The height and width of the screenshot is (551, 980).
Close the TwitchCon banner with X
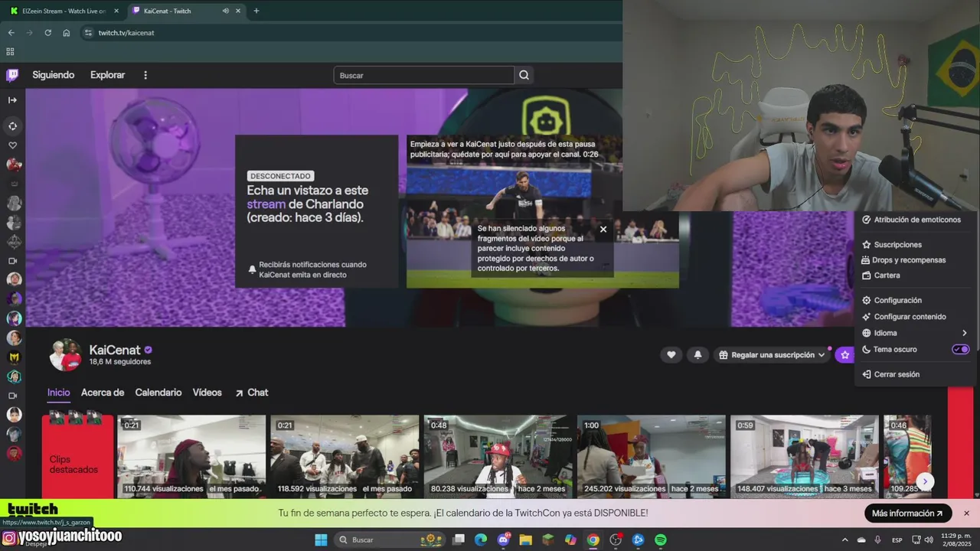click(966, 514)
